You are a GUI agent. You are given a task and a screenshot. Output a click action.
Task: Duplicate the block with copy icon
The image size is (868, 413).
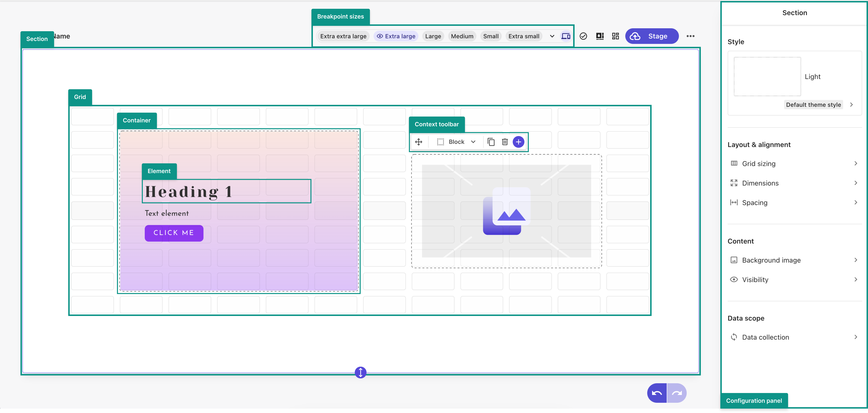point(491,142)
